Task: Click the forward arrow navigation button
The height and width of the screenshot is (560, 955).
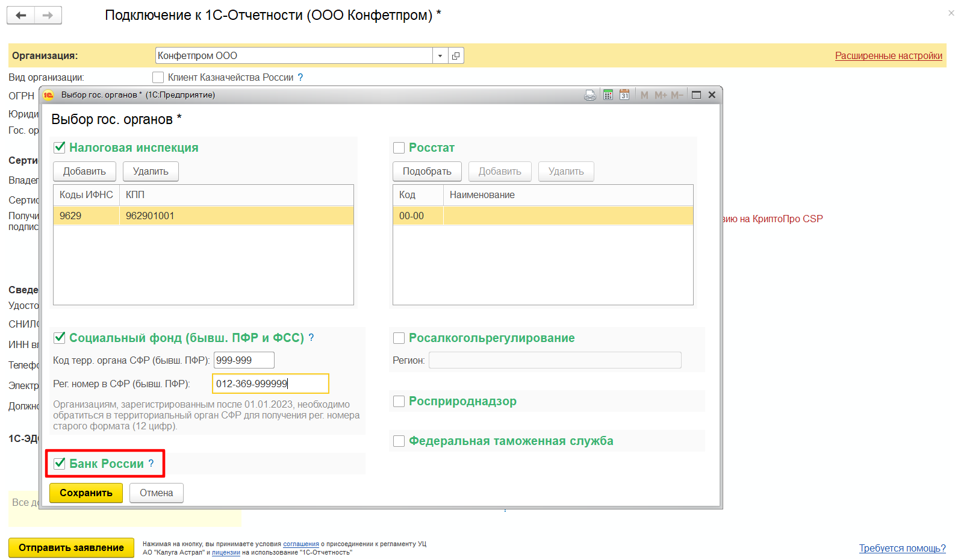Action: click(x=48, y=16)
